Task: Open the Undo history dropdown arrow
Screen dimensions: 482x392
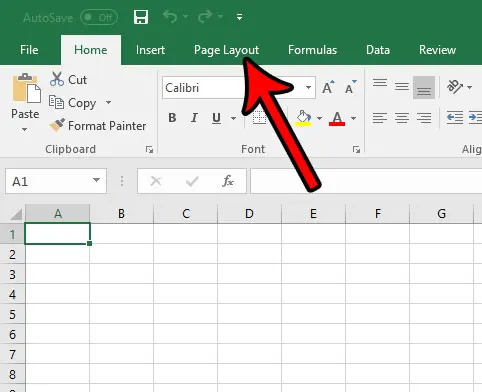Action: pyautogui.click(x=186, y=16)
